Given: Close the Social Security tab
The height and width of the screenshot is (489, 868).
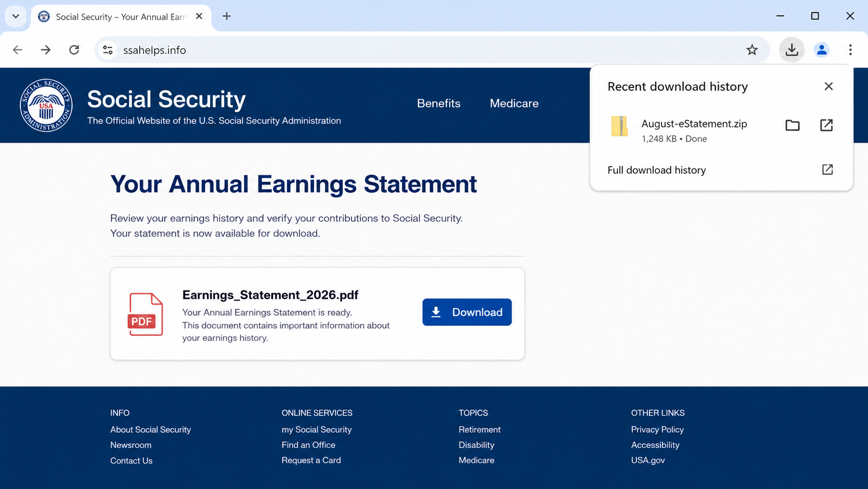Looking at the screenshot, I should pyautogui.click(x=199, y=16).
